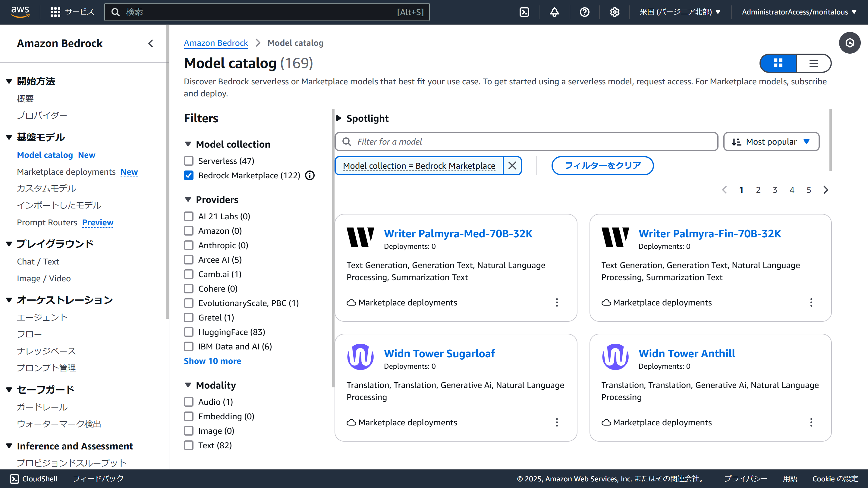Collapse the Providers filter group
The width and height of the screenshot is (868, 488).
click(x=188, y=200)
